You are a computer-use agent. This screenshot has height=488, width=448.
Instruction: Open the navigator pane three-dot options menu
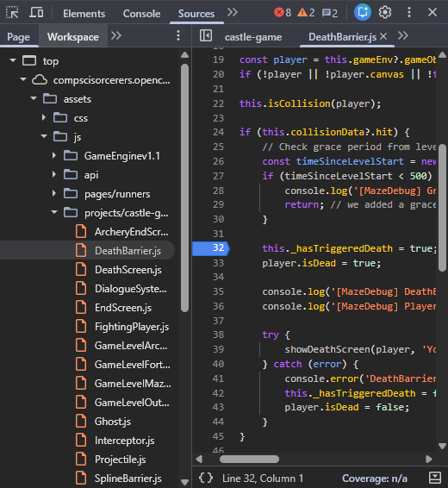tap(178, 36)
